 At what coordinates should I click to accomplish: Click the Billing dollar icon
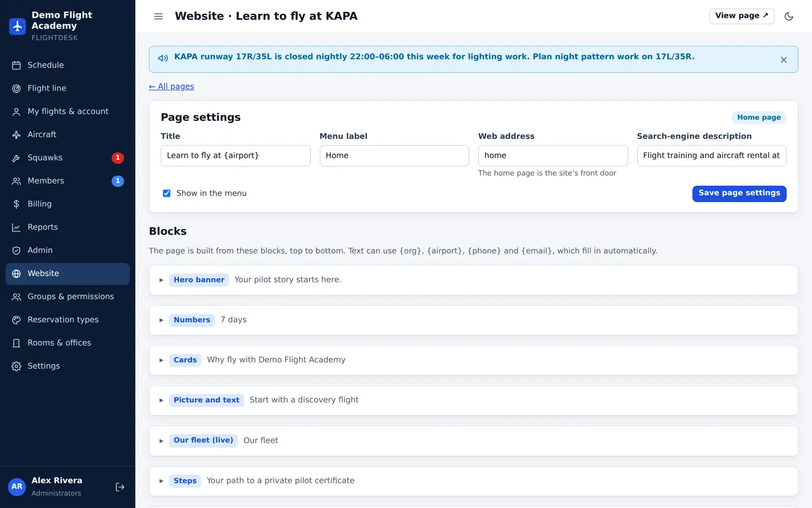16,204
